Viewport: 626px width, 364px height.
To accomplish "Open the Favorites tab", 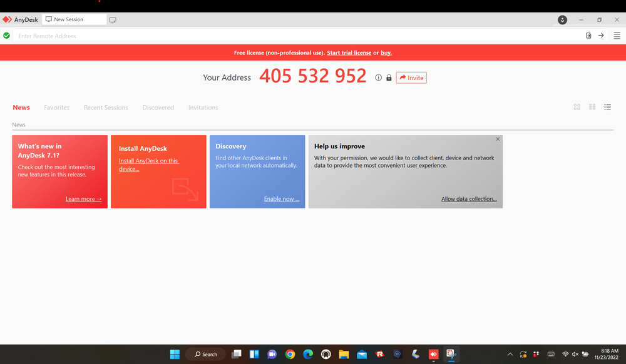I will pos(56,108).
